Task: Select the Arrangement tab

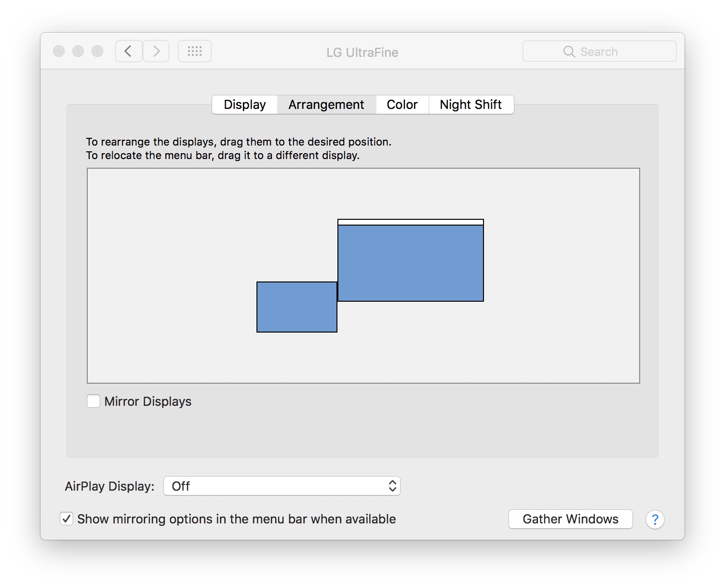Action: click(x=326, y=105)
